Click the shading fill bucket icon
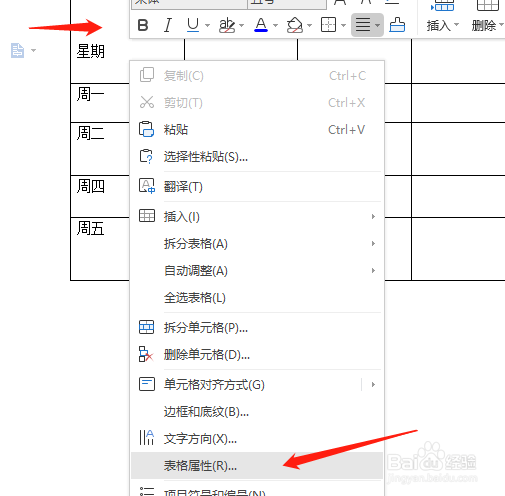The width and height of the screenshot is (505, 496). point(295,25)
